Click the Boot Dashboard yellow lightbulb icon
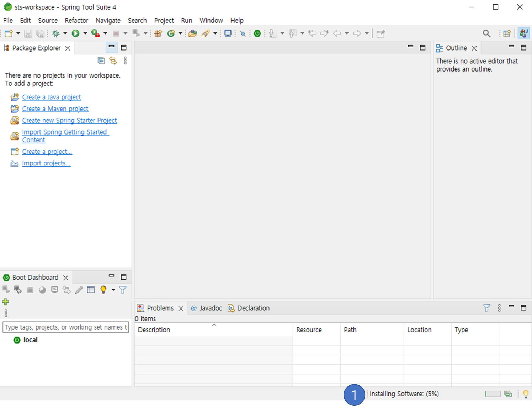Image resolution: width=532 pixels, height=411 pixels. [103, 290]
